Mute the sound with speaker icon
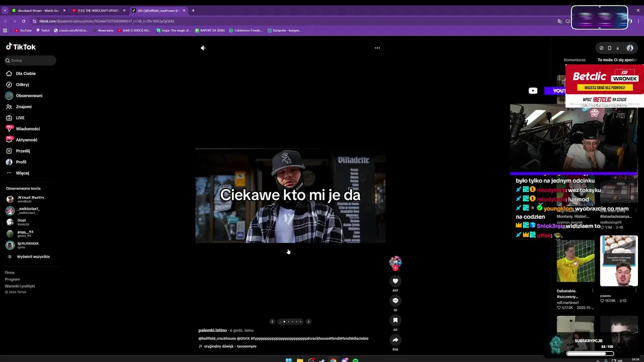The height and width of the screenshot is (362, 644). [x=203, y=48]
